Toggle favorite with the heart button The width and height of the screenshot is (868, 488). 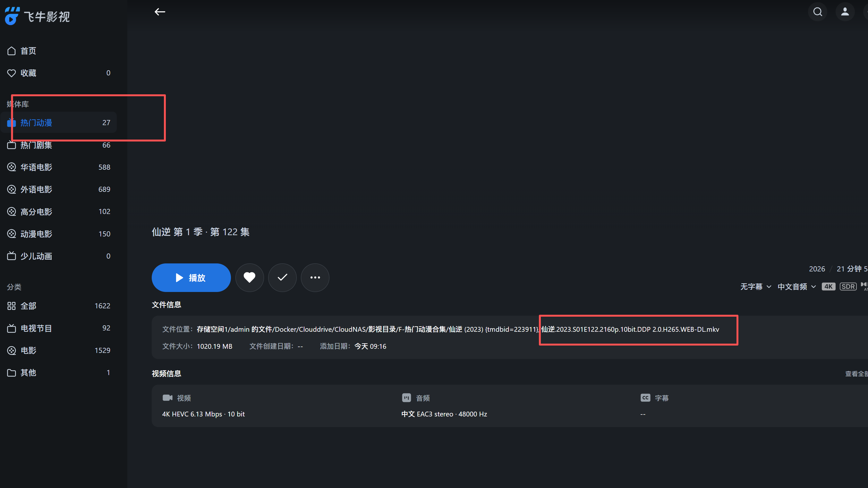tap(249, 277)
